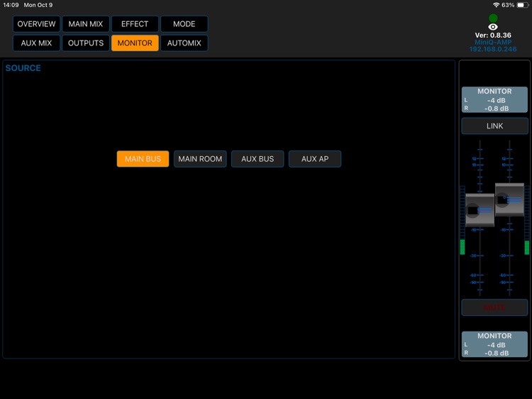The width and height of the screenshot is (532, 399).
Task: Click the right channel level meter
Action: point(527,220)
